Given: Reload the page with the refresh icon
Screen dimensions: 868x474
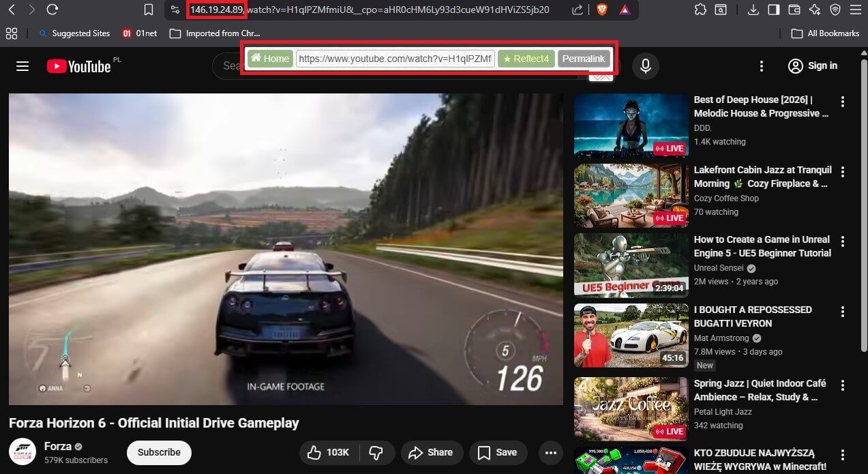Looking at the screenshot, I should (x=52, y=10).
